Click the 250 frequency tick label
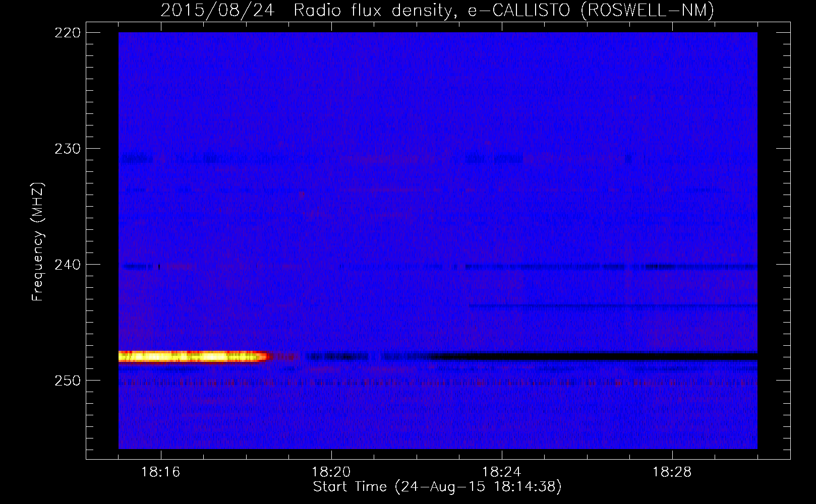Screen dimensions: 816x504 coord(67,381)
